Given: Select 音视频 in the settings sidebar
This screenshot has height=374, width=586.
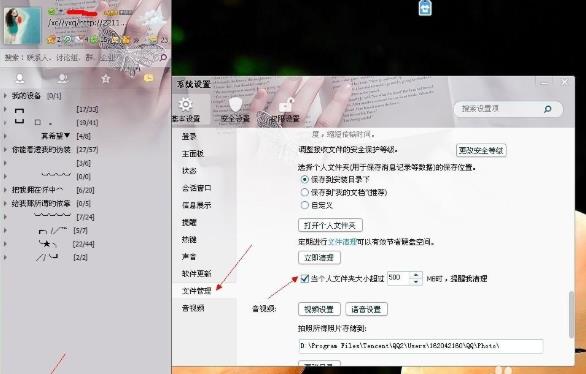Looking at the screenshot, I should pyautogui.click(x=193, y=308).
